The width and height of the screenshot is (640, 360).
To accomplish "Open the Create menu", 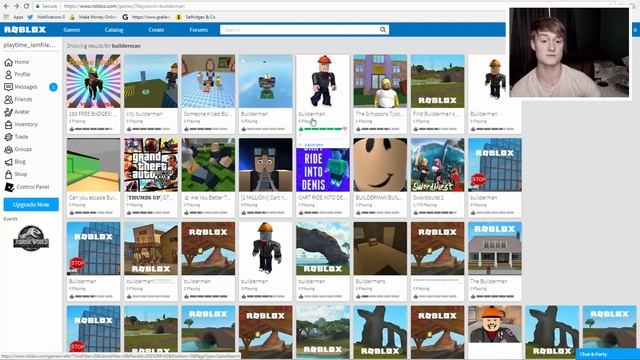I will coord(156,30).
